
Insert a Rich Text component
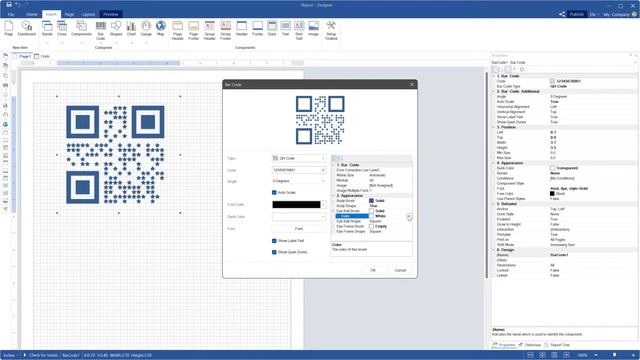pos(299,30)
